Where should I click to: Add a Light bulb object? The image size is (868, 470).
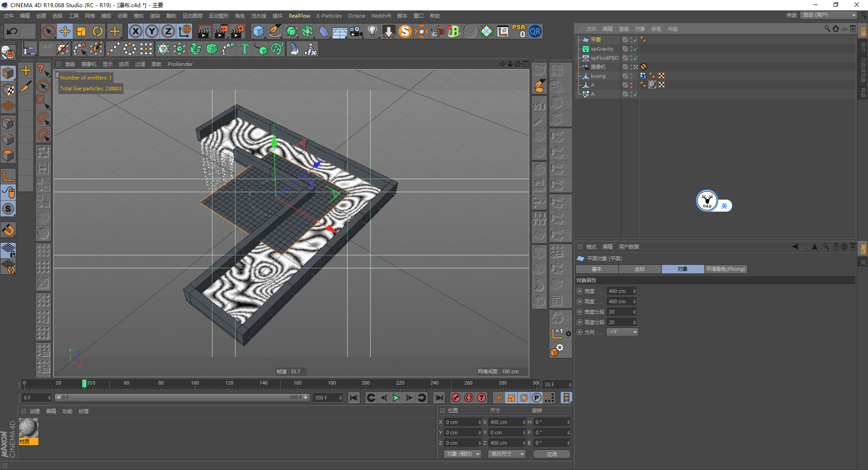coord(373,31)
